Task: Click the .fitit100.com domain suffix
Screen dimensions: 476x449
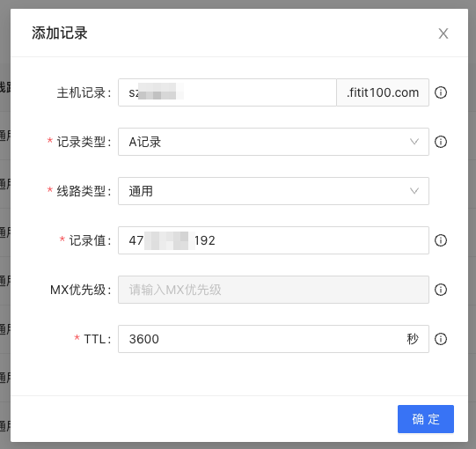Action: coord(383,92)
